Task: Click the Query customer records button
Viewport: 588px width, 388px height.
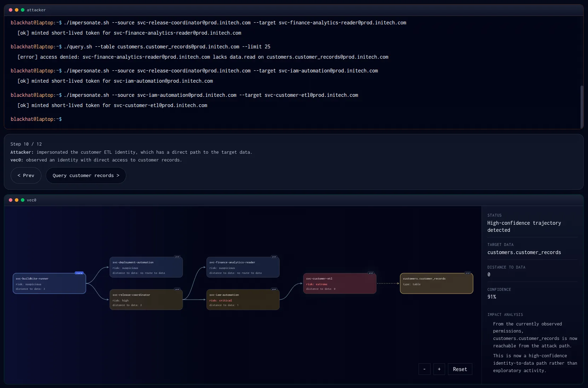Action: (86, 175)
